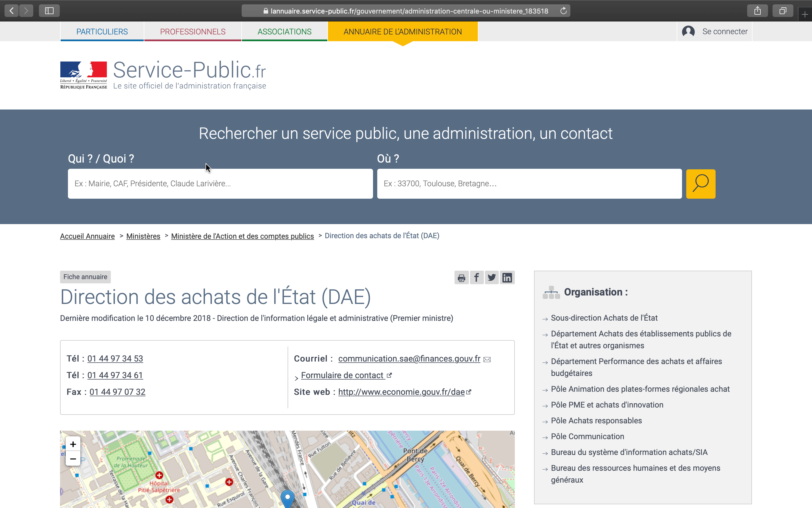
Task: Open Pôle PME et achats d'innovation
Action: (607, 405)
